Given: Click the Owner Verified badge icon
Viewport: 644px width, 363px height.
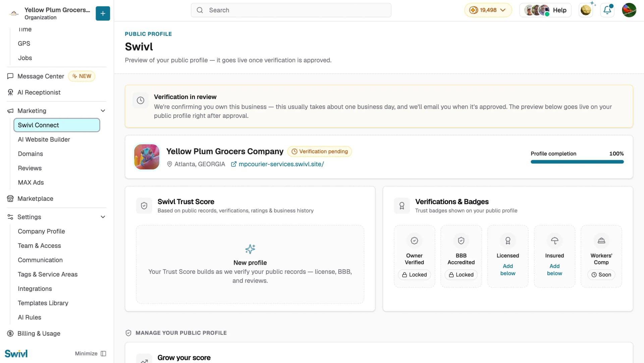Looking at the screenshot, I should tap(414, 241).
